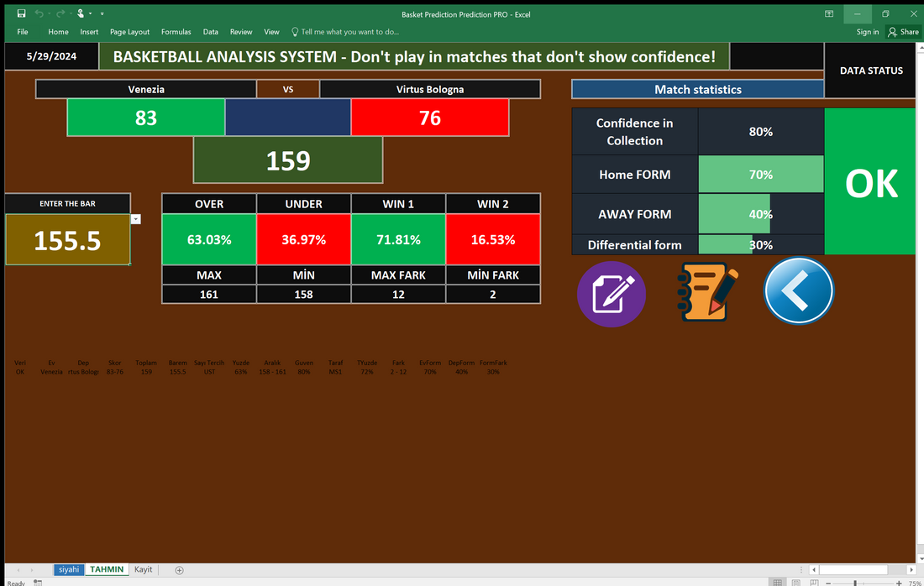Switch to the TAHMIN sheet tab
924x586 pixels.
coord(106,569)
